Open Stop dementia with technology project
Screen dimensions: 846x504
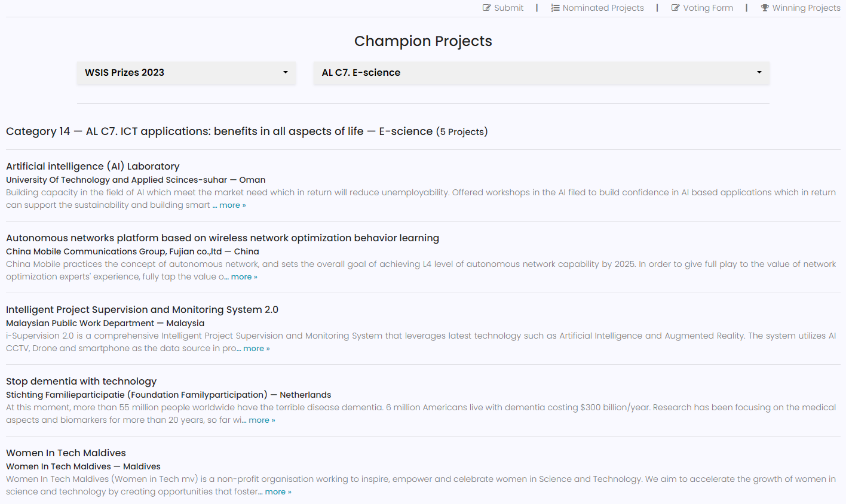point(81,381)
